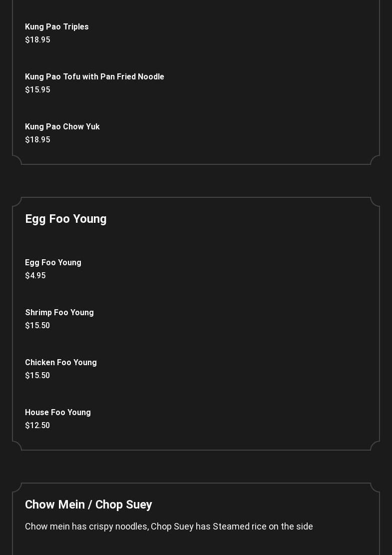Select the Egg Foo Young dish item

[53, 263]
